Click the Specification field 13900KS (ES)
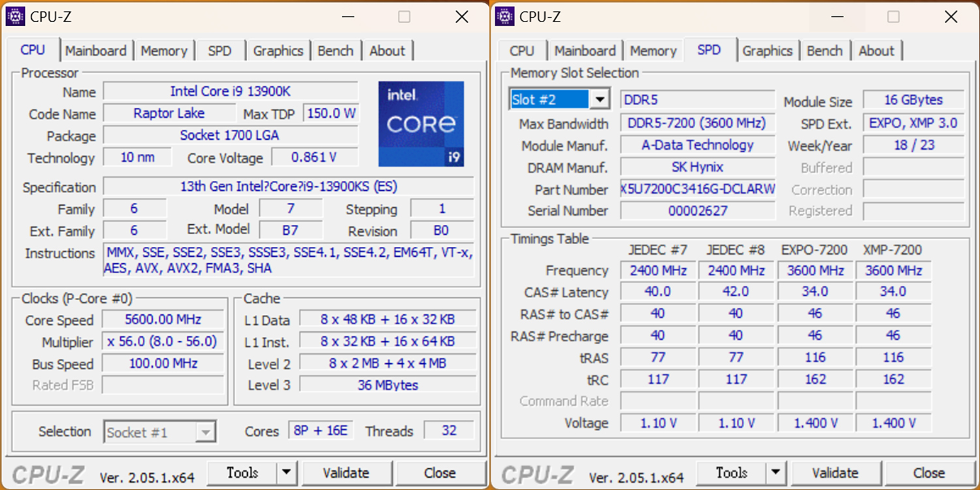Viewport: 980px width, 490px height. pyautogui.click(x=289, y=186)
